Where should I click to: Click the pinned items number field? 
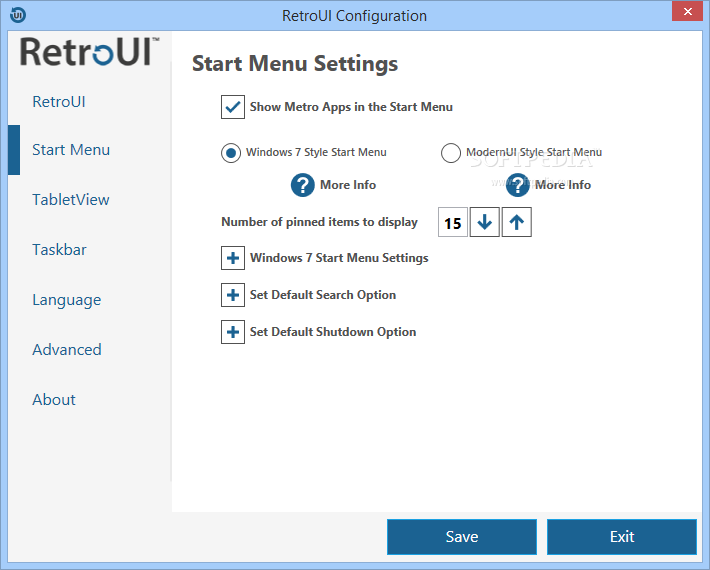coord(453,222)
